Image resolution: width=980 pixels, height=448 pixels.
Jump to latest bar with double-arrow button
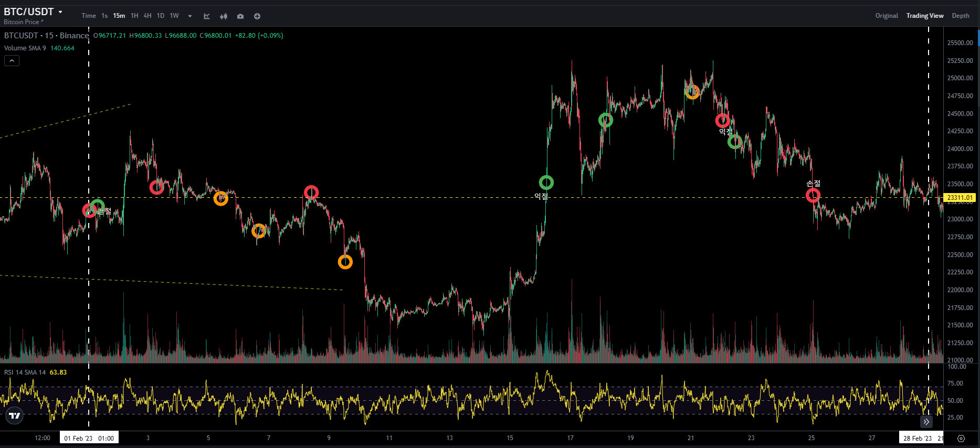pyautogui.click(x=926, y=422)
